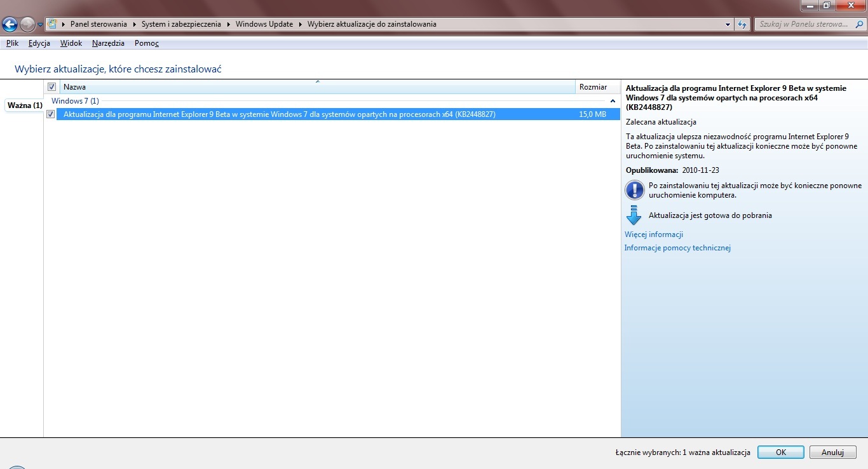The height and width of the screenshot is (469, 868).
Task: Click the blue restart-required info icon
Action: click(x=635, y=189)
